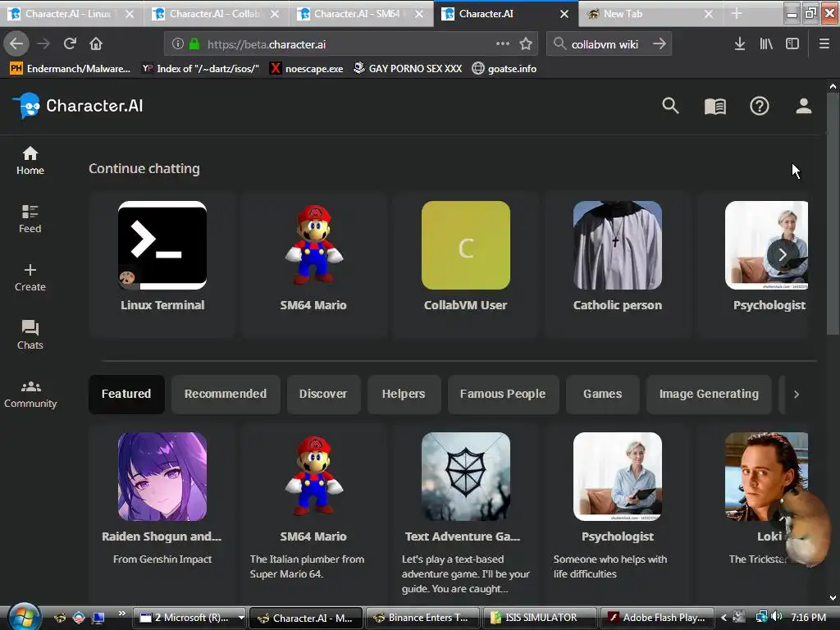The width and height of the screenshot is (840, 630).
Task: Expand quick launch overflow chevron
Action: click(x=121, y=614)
